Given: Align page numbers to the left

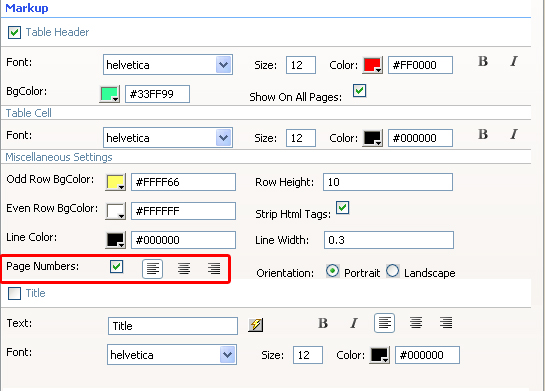Looking at the screenshot, I should click(153, 269).
